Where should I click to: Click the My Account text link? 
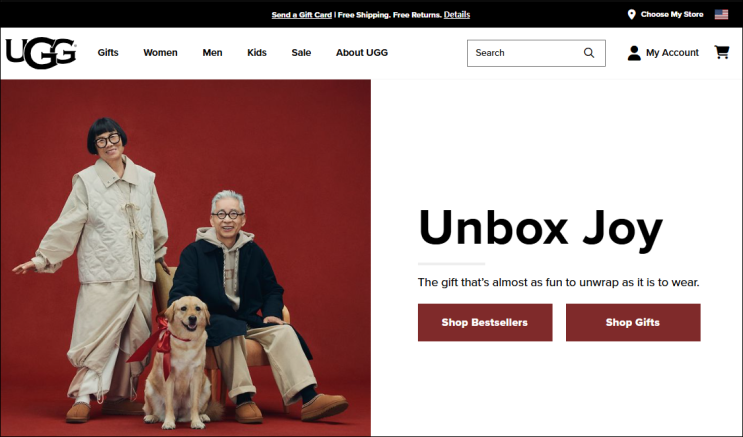click(x=672, y=53)
